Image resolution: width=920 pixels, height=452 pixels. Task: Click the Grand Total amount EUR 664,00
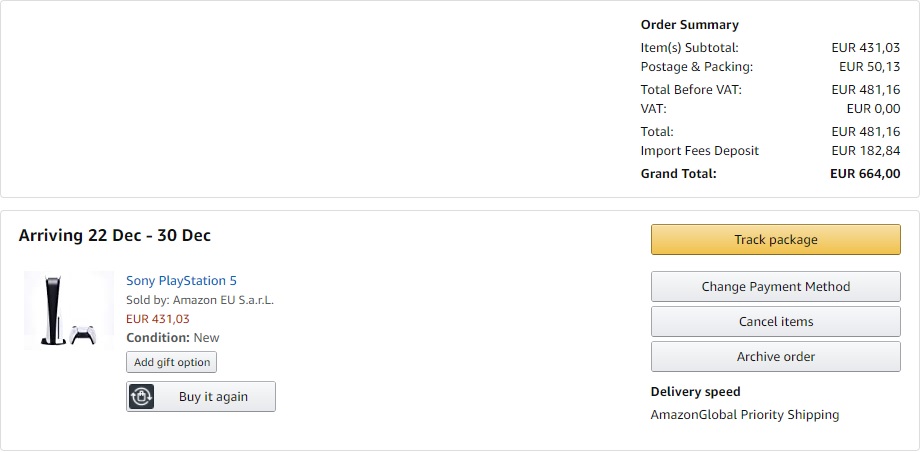[865, 174]
